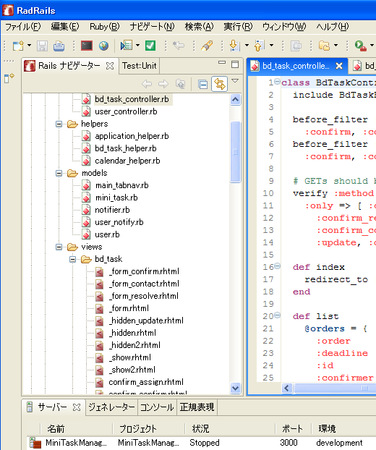Collapse the models folder

(59, 173)
